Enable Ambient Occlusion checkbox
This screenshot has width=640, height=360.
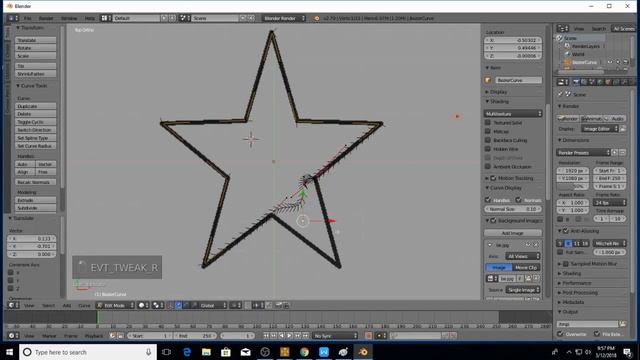pos(488,167)
